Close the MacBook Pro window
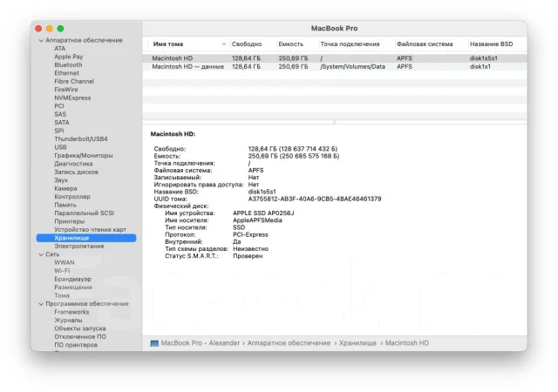Image resolution: width=558 pixels, height=392 pixels. 38,29
